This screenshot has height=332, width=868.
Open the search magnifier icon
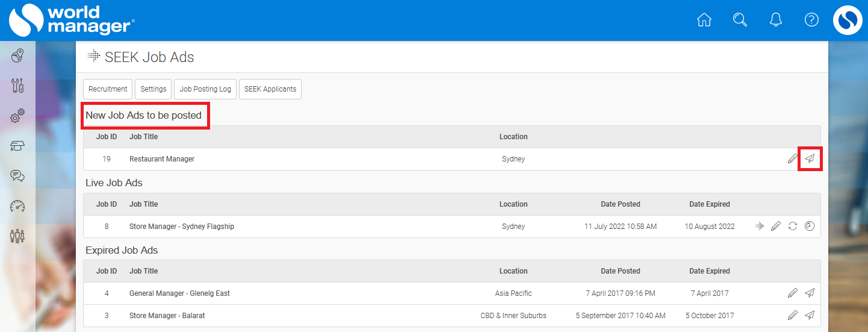(740, 20)
